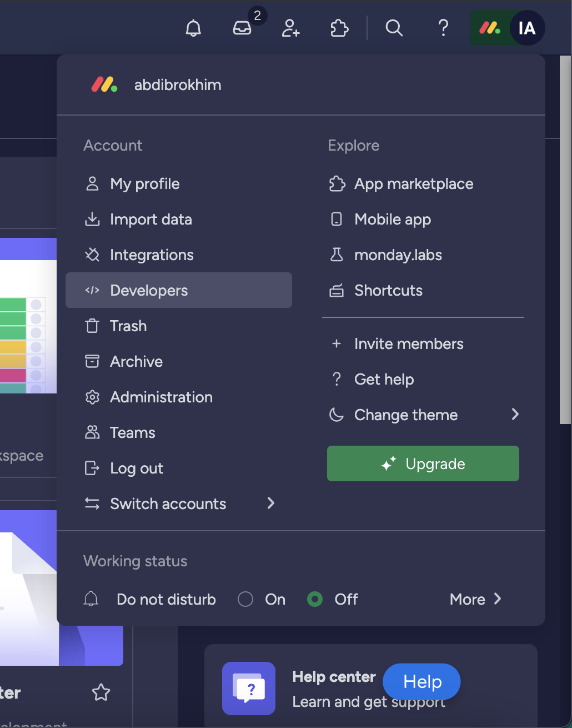Click the blue Help floating button
The height and width of the screenshot is (728, 572).
[x=422, y=682]
